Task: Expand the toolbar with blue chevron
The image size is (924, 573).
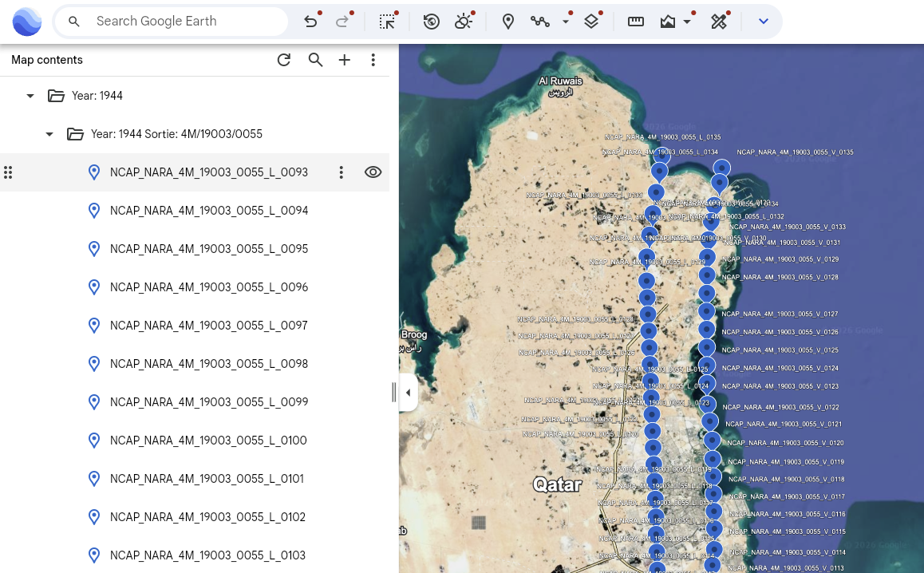Action: pyautogui.click(x=763, y=22)
